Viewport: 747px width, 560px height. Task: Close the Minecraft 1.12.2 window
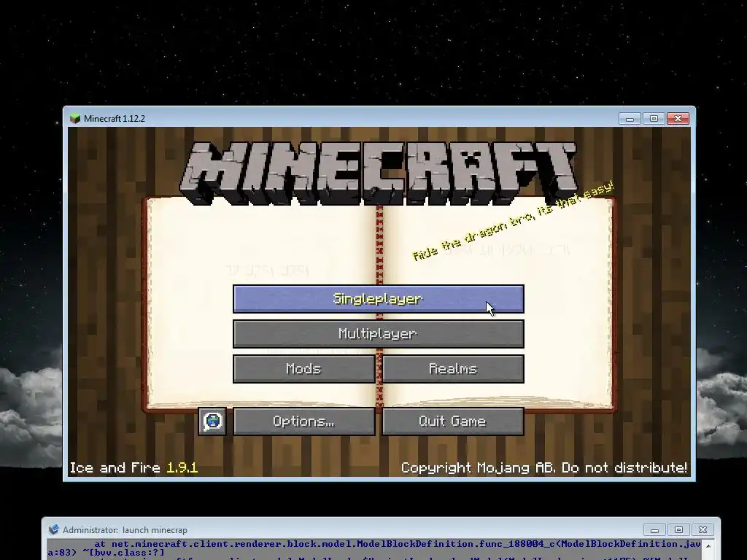(x=678, y=119)
